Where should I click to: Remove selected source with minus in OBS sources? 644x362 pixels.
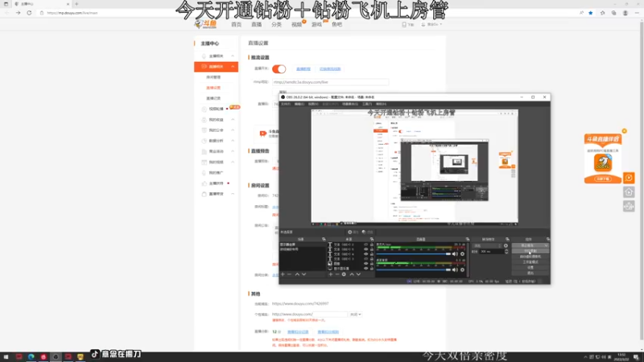[337, 274]
